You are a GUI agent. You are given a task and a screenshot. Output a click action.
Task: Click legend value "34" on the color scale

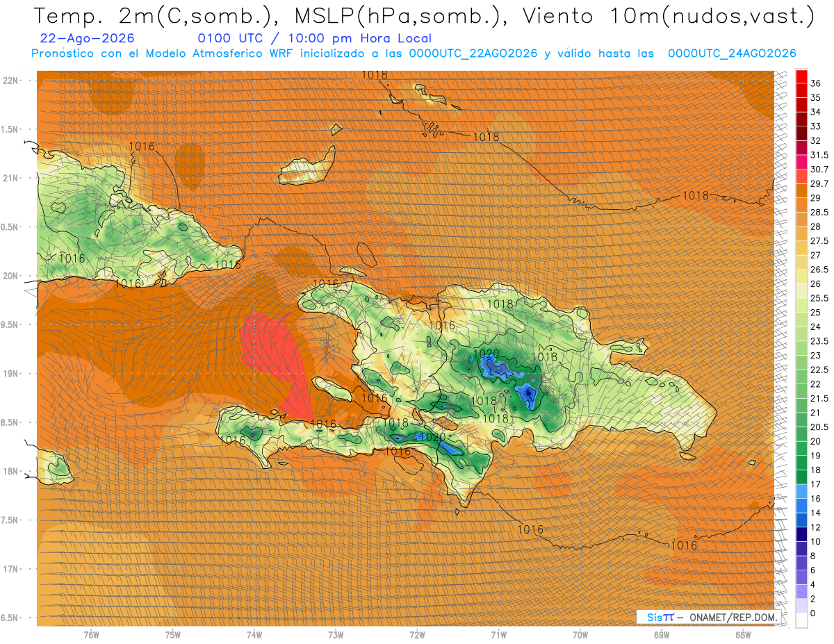815,112
